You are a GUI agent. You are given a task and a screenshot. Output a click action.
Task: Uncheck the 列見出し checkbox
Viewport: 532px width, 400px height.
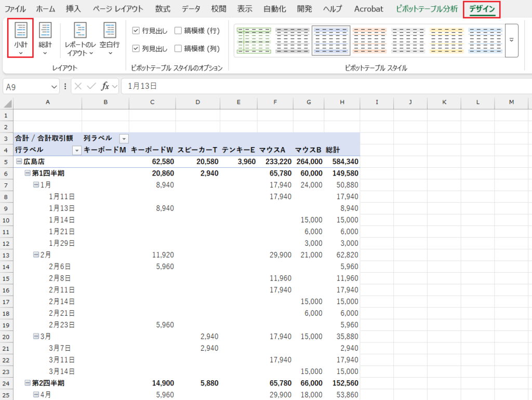point(136,49)
